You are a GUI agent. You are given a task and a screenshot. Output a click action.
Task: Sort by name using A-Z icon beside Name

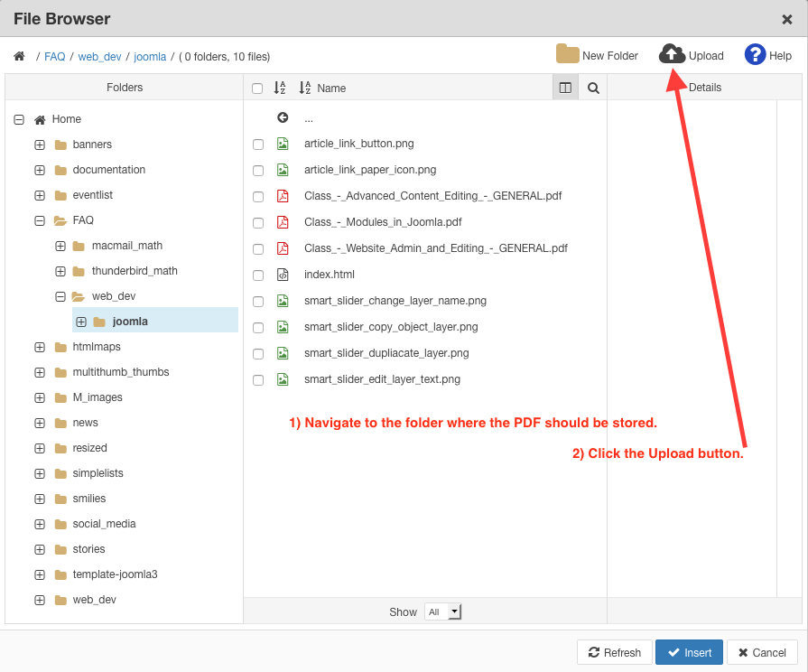(305, 88)
